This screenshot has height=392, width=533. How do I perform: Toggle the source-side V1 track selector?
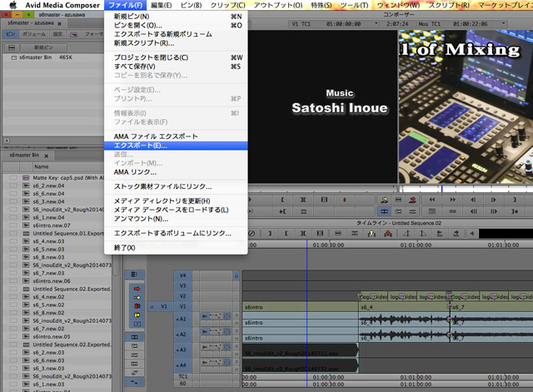[x=164, y=306]
